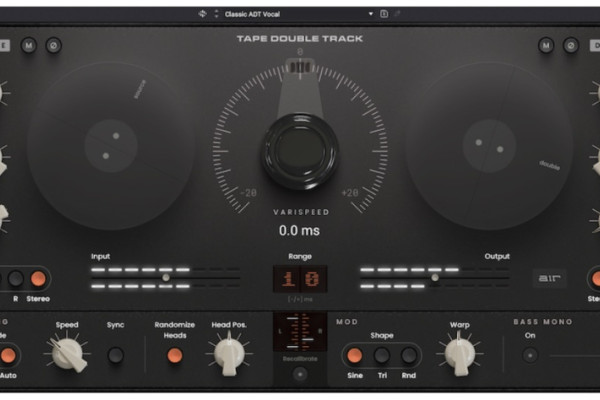Click the double tape reel
Viewport: 600px width, 400px height.
(x=489, y=146)
